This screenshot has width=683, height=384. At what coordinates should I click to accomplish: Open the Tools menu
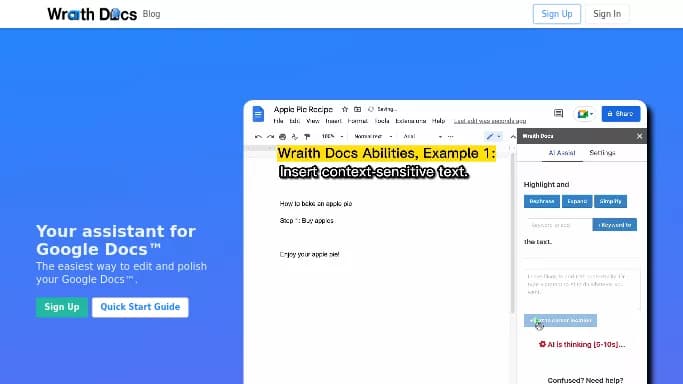tap(382, 121)
